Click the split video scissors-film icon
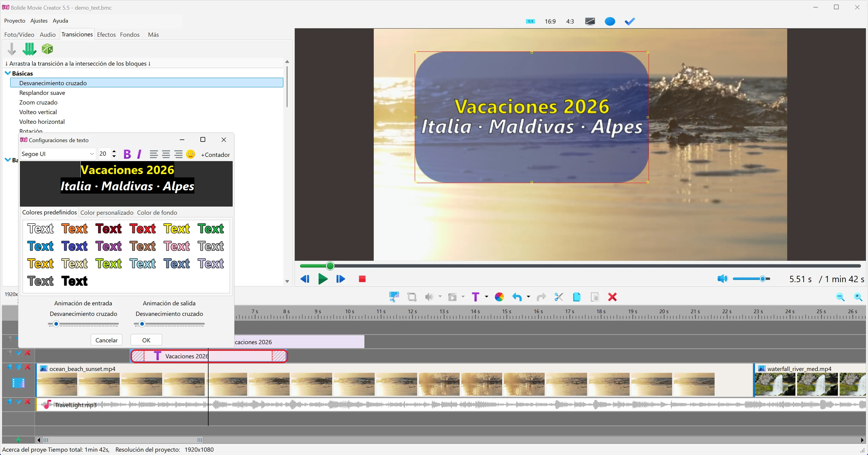 (394, 297)
